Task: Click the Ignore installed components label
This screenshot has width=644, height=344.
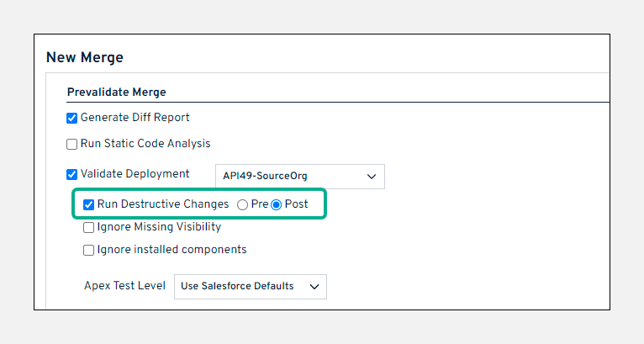Action: [x=172, y=250]
